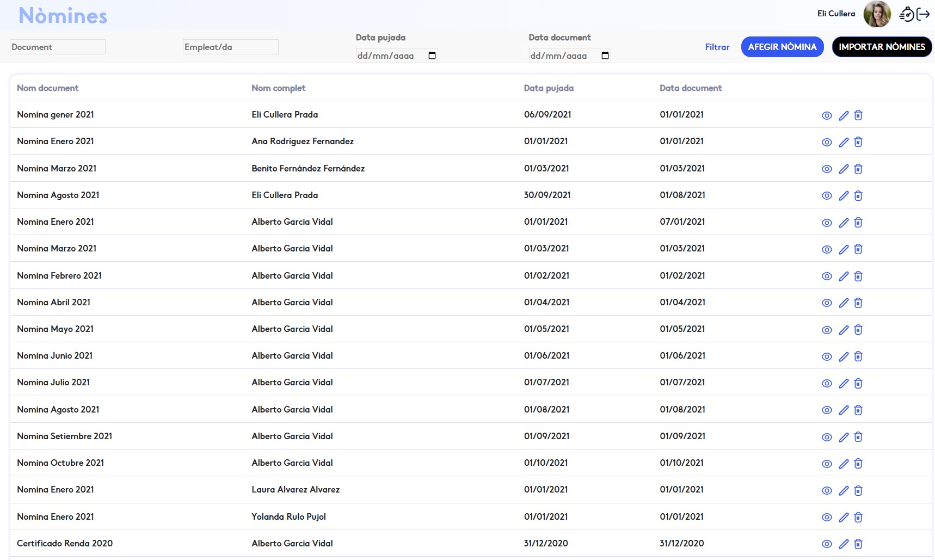Screen dimensions: 935x560
Task: Click the stopwatch time-tracking icon
Action: [x=907, y=14]
